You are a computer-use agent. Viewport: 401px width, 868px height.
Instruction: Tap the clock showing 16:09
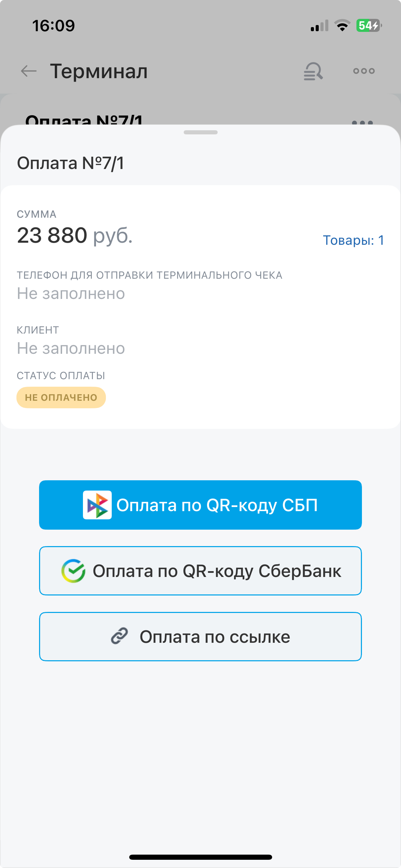click(53, 26)
